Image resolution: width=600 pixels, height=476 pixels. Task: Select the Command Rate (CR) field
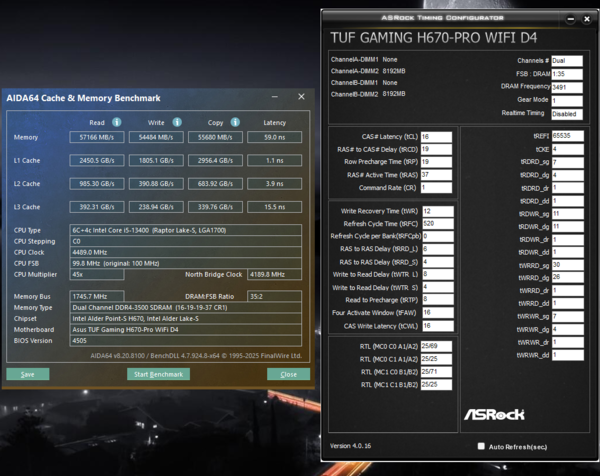437,187
